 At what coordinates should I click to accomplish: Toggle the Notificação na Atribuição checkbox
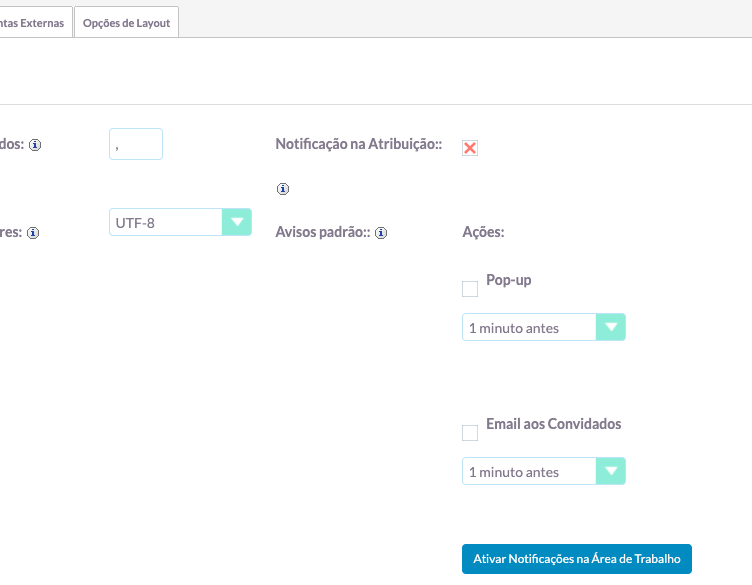(x=470, y=148)
